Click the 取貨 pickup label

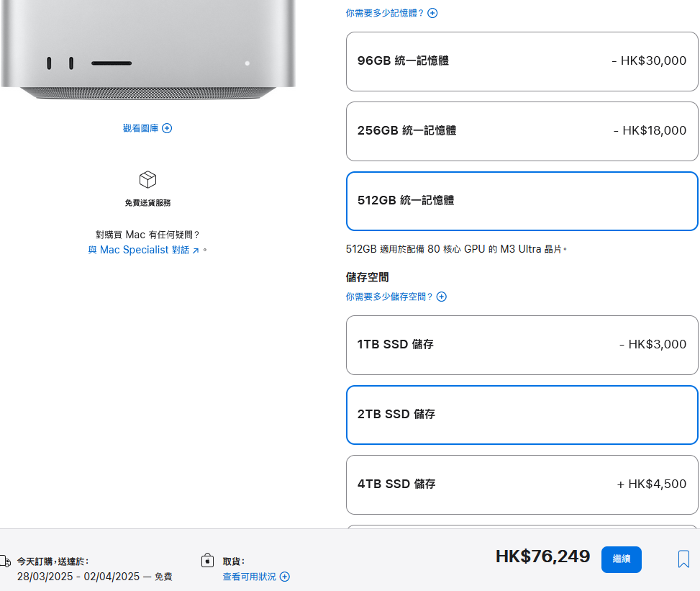point(234,561)
